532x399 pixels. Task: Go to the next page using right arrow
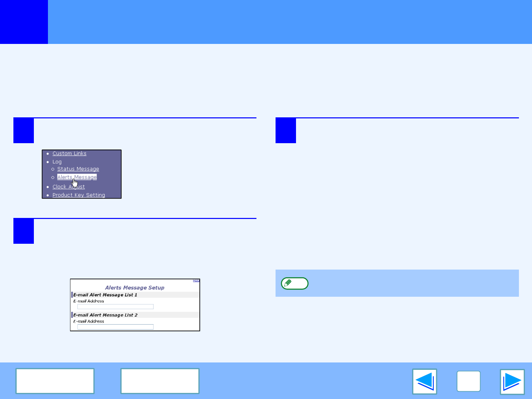(x=512, y=382)
